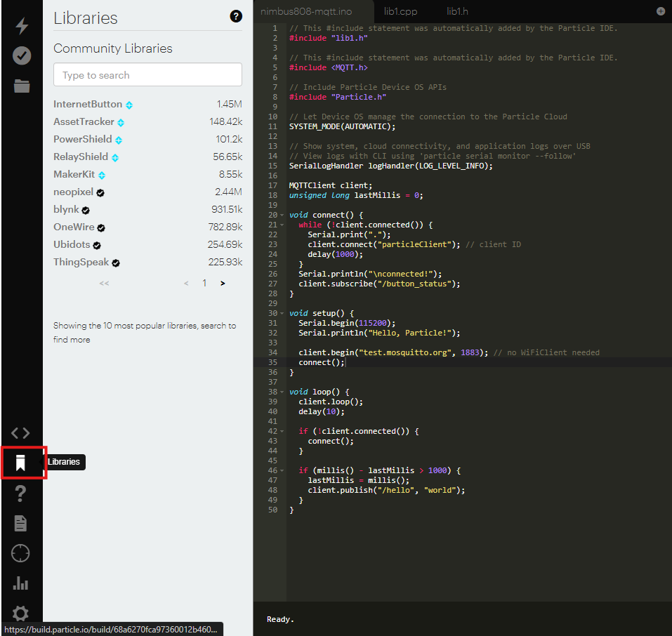Click the 1.45M download count

[x=230, y=104]
